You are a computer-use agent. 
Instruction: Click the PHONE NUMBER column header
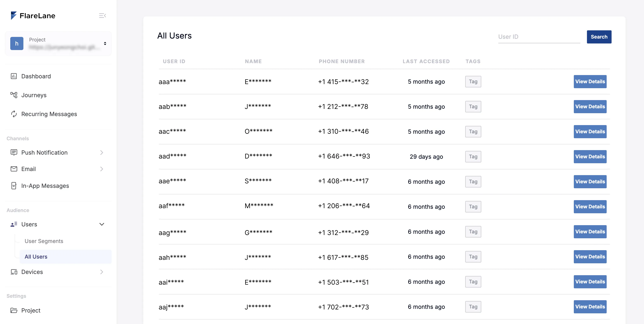tap(341, 61)
